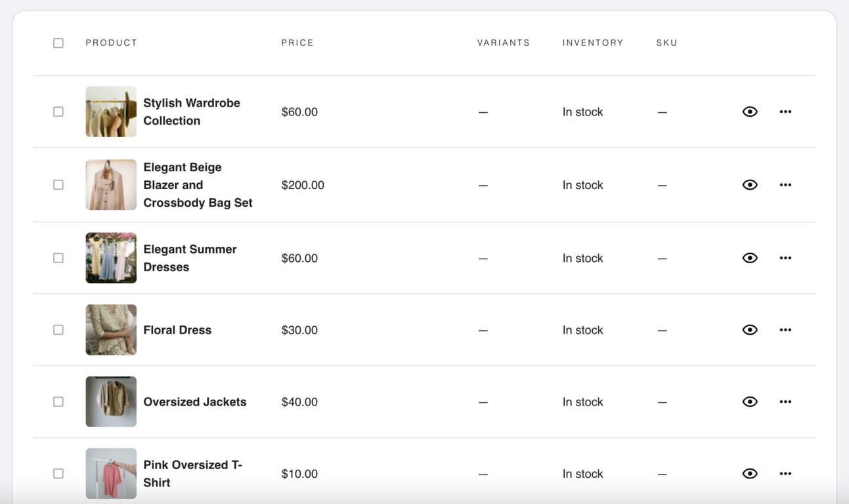849x504 pixels.
Task: Open the Oversized Jackets product name link
Action: pos(194,401)
